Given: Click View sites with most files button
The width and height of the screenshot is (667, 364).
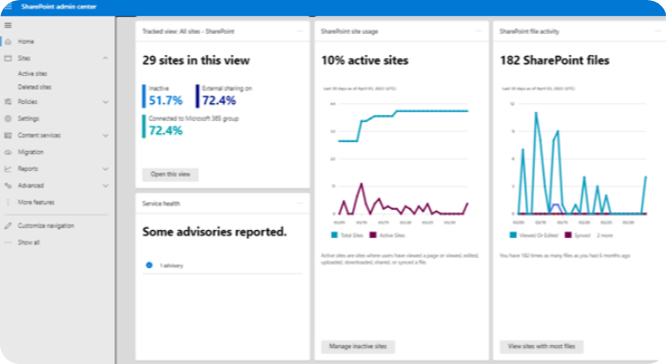Looking at the screenshot, I should [x=542, y=347].
